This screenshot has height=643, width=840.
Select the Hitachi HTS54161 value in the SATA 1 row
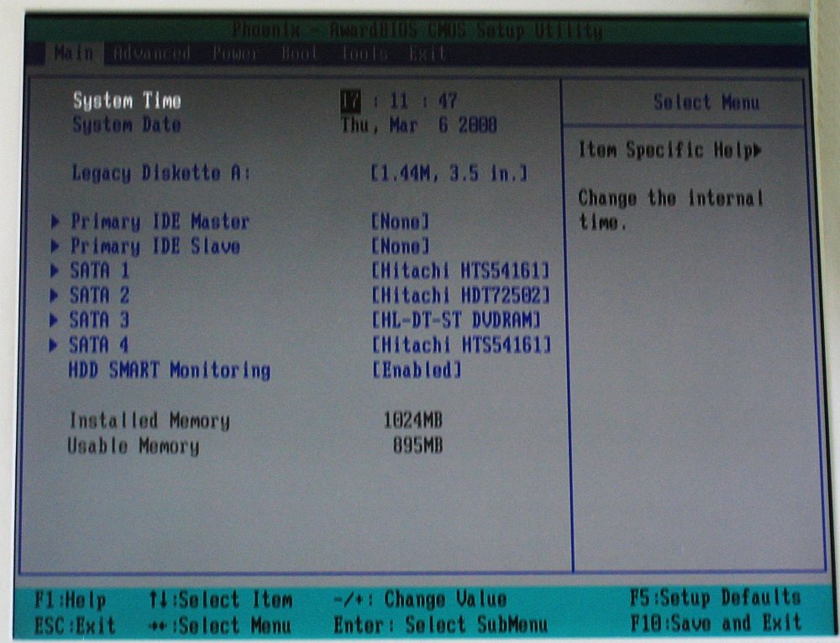click(x=460, y=271)
